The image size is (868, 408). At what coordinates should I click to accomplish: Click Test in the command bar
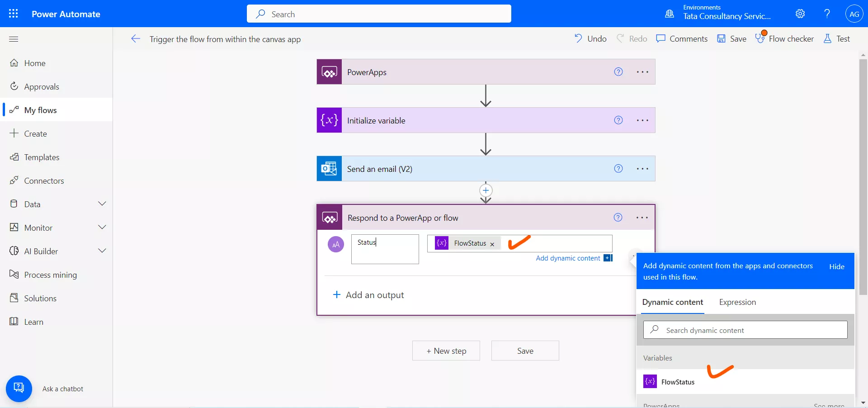837,39
